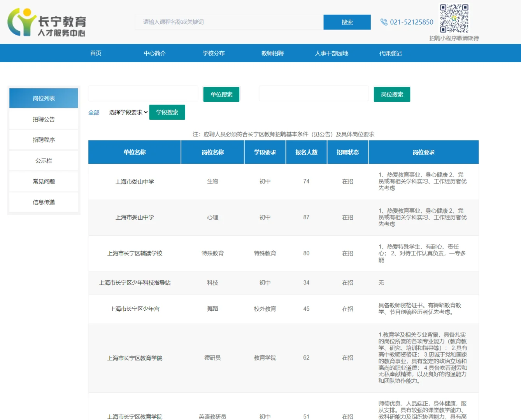This screenshot has height=420, width=521.
Task: Click the applicant count 62
Action: [x=306, y=358]
